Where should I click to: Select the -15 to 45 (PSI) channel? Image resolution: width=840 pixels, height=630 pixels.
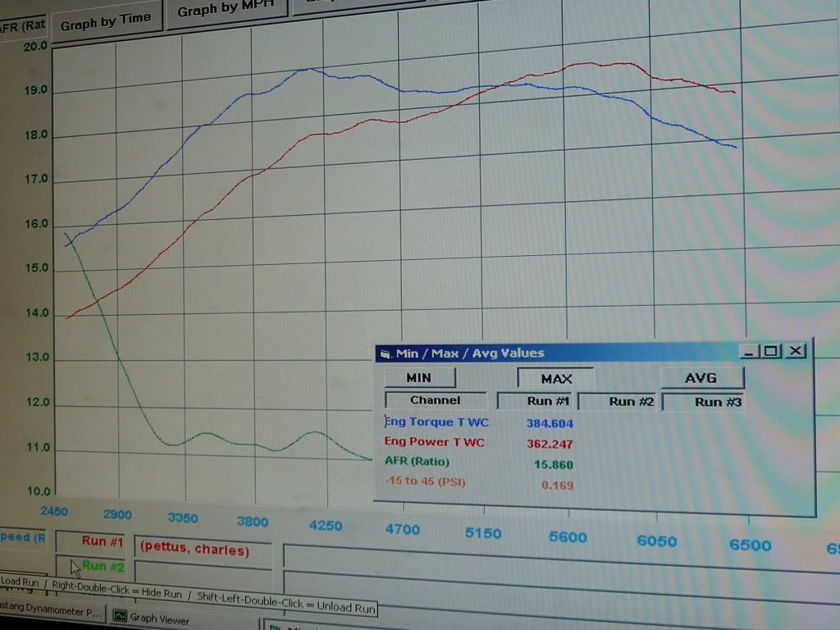pyautogui.click(x=424, y=482)
